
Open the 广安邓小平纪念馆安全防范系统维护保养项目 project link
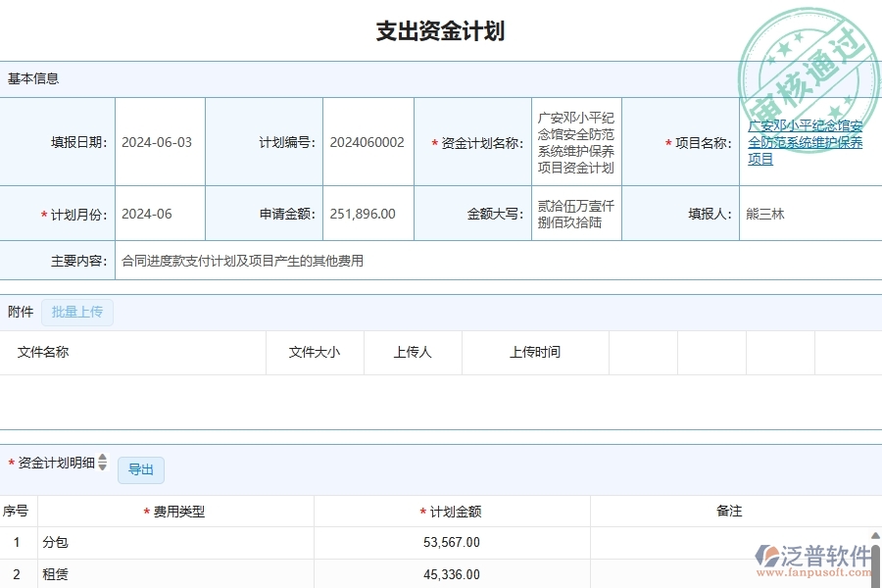[806, 140]
